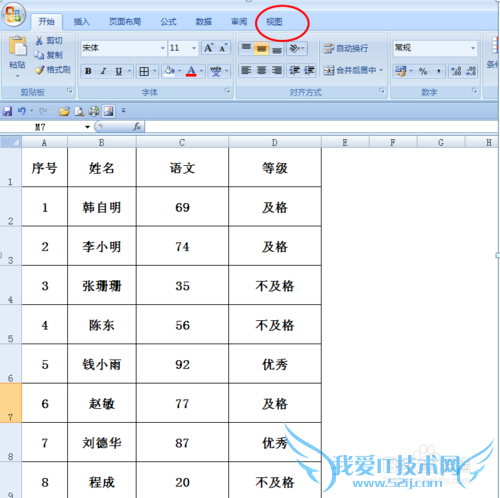Expand font color palette arrow
This screenshot has width=500, height=498.
pos(201,71)
